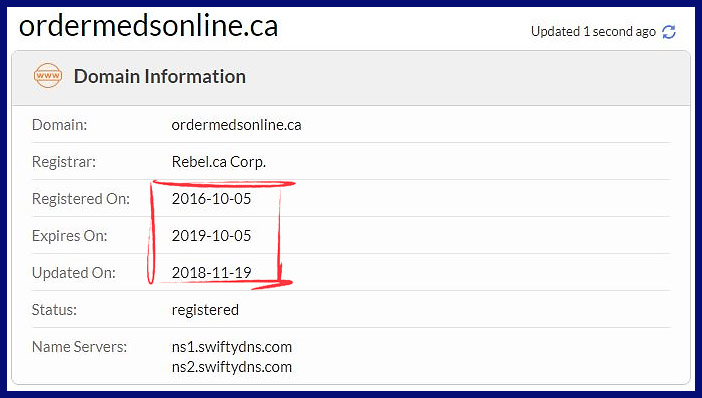Viewport: 702px width, 398px height.
Task: Click the status value registered
Action: tap(205, 310)
